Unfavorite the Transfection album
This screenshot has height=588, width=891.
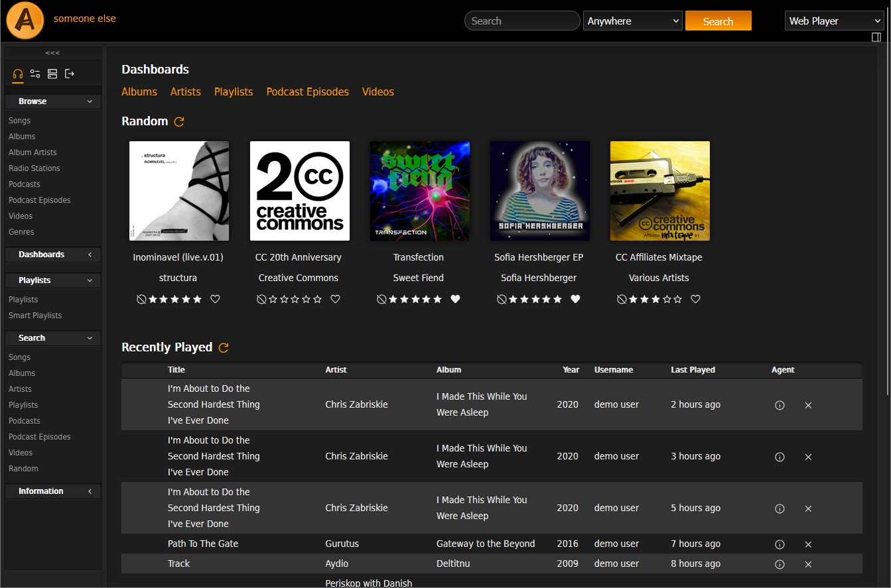pyautogui.click(x=455, y=299)
